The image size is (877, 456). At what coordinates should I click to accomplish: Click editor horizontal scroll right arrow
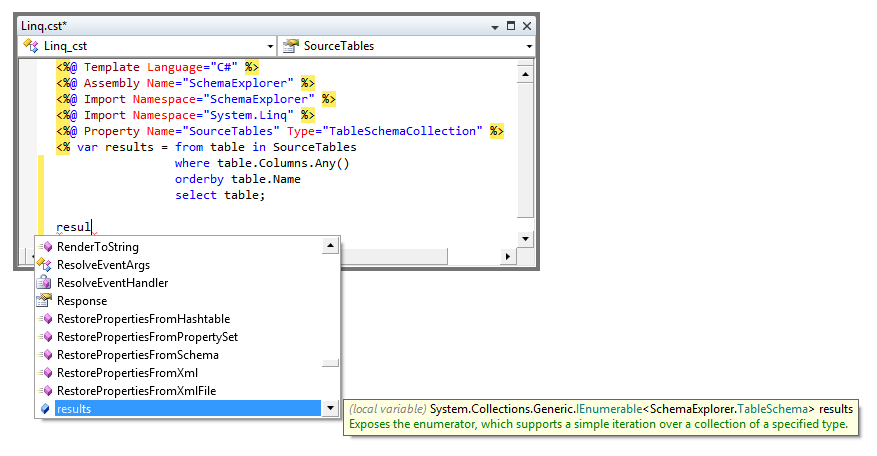pos(507,256)
